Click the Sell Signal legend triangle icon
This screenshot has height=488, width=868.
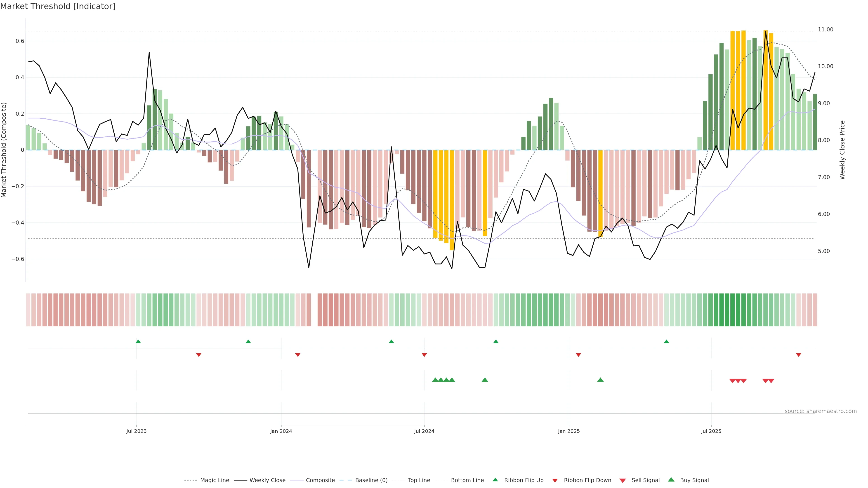click(622, 480)
